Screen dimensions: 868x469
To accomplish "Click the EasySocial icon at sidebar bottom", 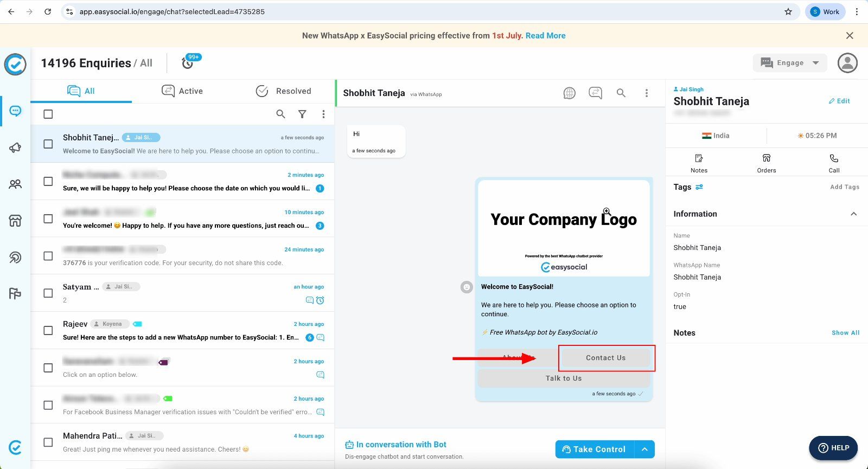I will (x=15, y=447).
